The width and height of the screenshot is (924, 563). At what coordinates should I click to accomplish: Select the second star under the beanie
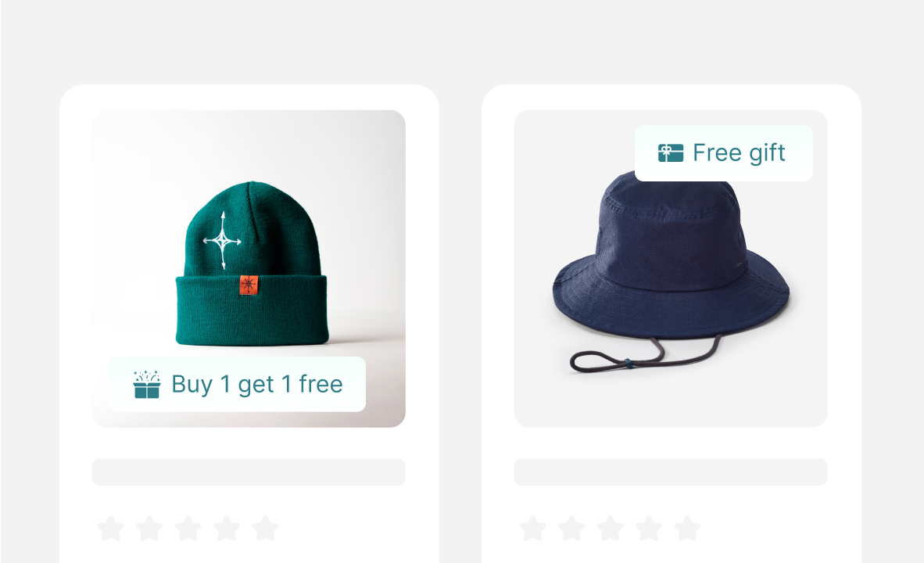pyautogui.click(x=149, y=529)
